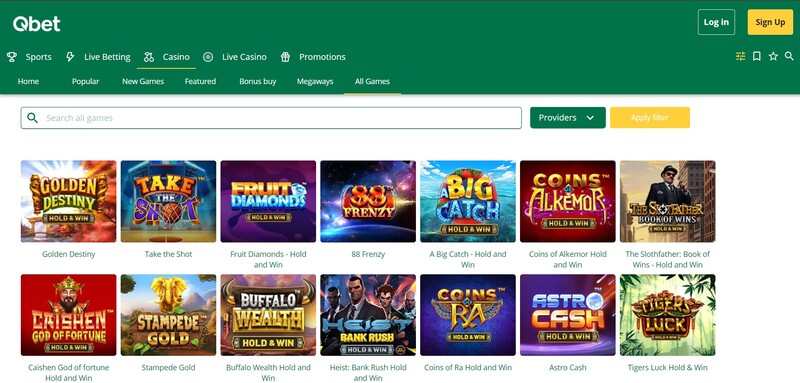Image resolution: width=800 pixels, height=383 pixels.
Task: Open Golden Destiny game thumbnail
Action: pos(68,201)
